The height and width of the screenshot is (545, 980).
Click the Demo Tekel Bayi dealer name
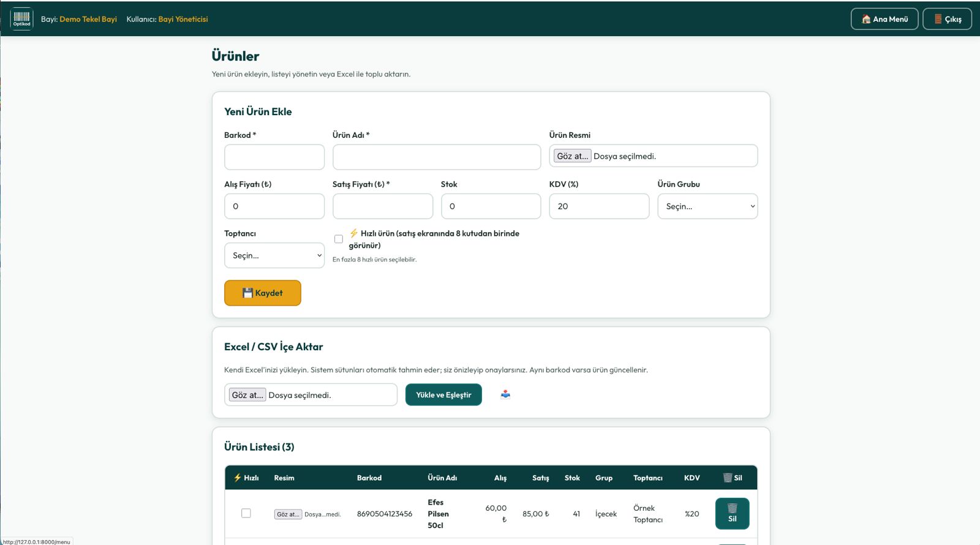point(88,19)
